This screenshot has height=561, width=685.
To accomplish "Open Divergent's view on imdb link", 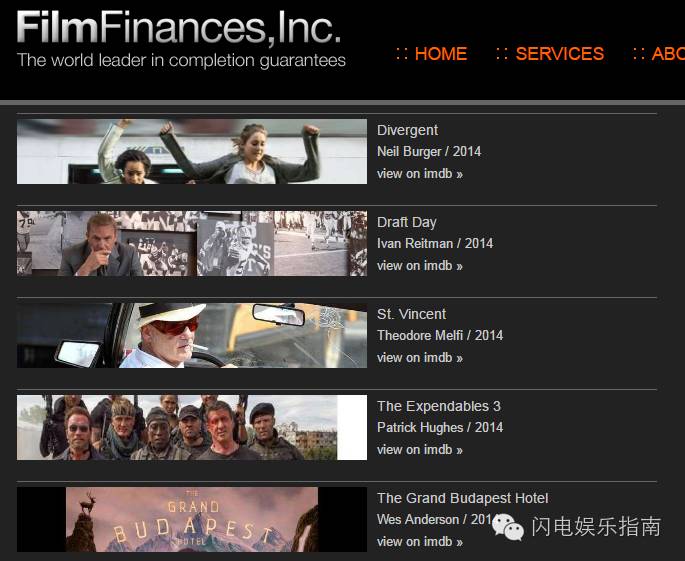I will (420, 173).
